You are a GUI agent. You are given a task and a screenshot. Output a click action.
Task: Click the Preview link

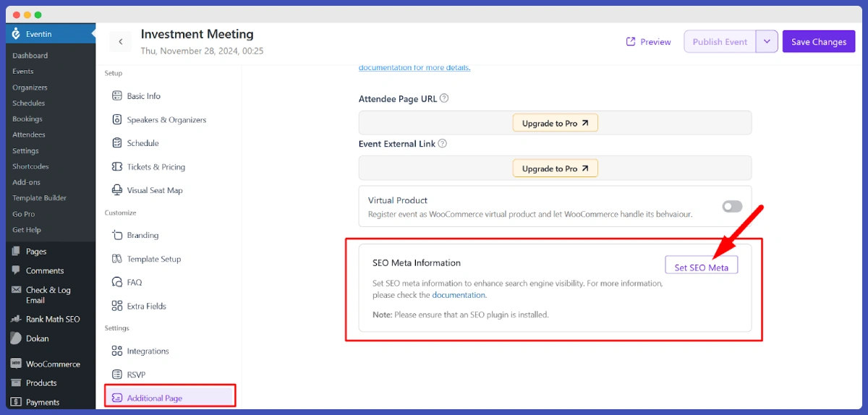point(649,42)
